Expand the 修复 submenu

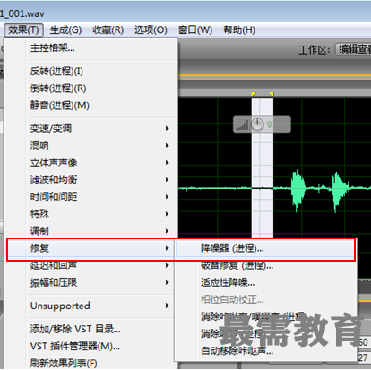tap(91, 248)
